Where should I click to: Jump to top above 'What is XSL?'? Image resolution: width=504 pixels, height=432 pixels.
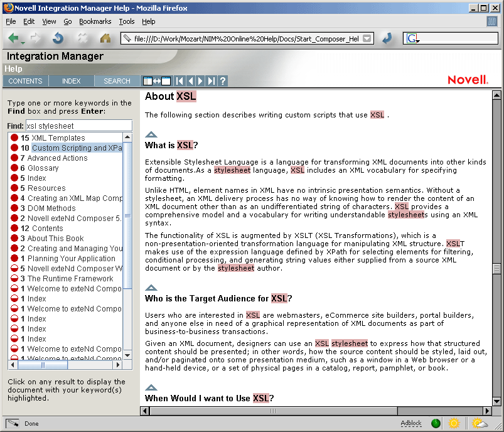pyautogui.click(x=151, y=134)
